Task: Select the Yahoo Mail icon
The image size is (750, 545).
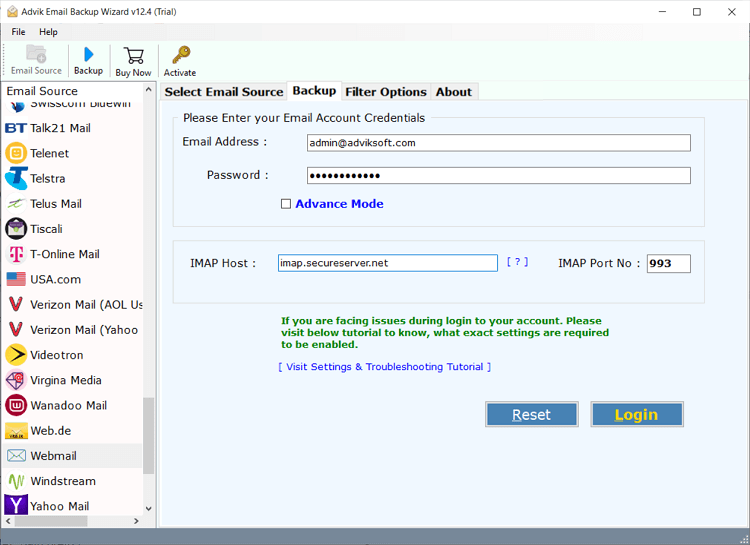Action: coord(16,506)
